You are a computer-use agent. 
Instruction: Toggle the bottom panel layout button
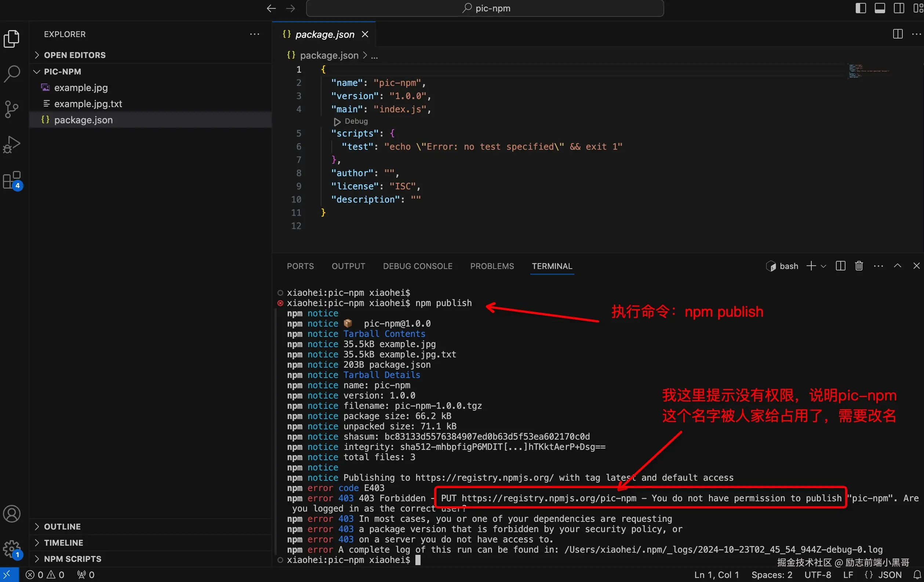pyautogui.click(x=880, y=8)
